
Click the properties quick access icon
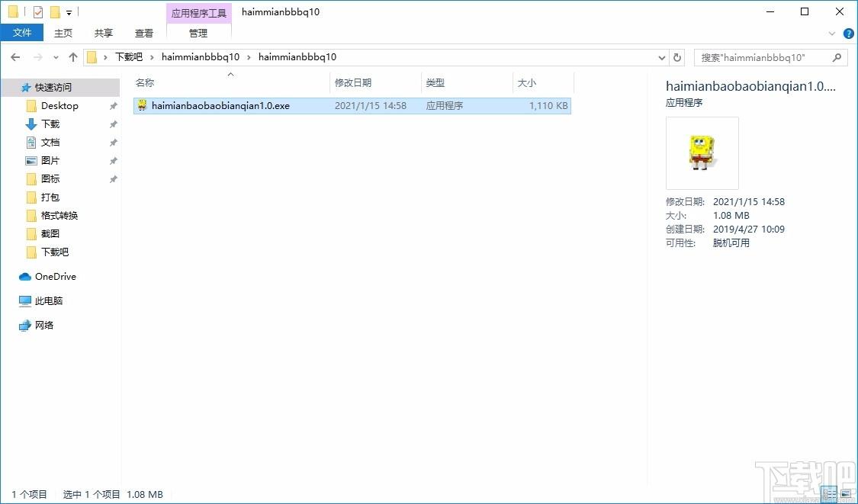(38, 11)
